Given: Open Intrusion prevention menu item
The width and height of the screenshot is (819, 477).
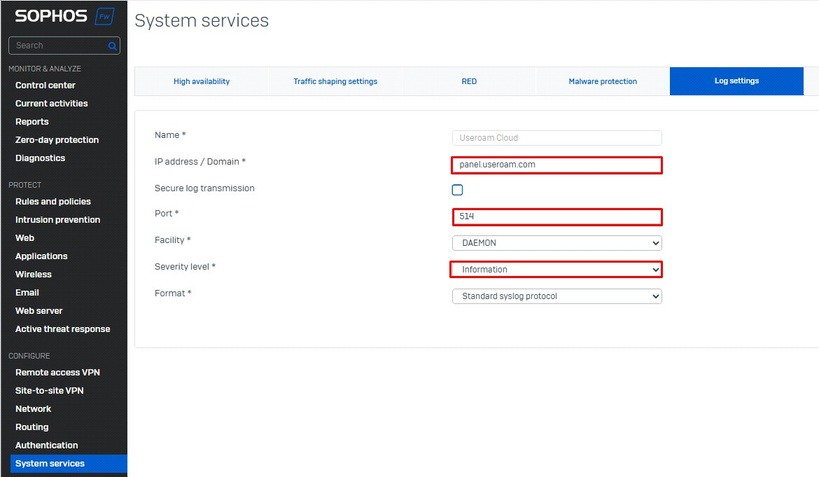Looking at the screenshot, I should (x=57, y=220).
